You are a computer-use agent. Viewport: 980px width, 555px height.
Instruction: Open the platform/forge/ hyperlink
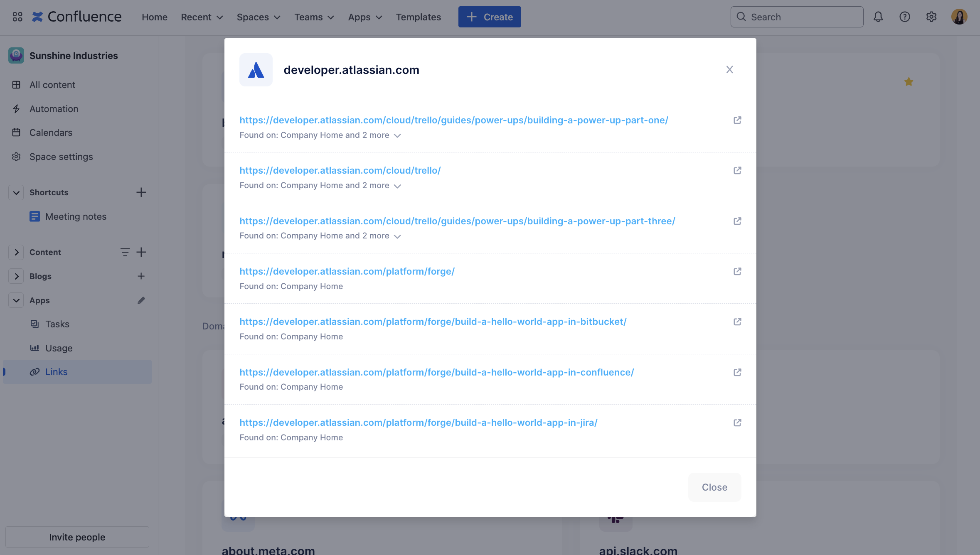click(347, 271)
